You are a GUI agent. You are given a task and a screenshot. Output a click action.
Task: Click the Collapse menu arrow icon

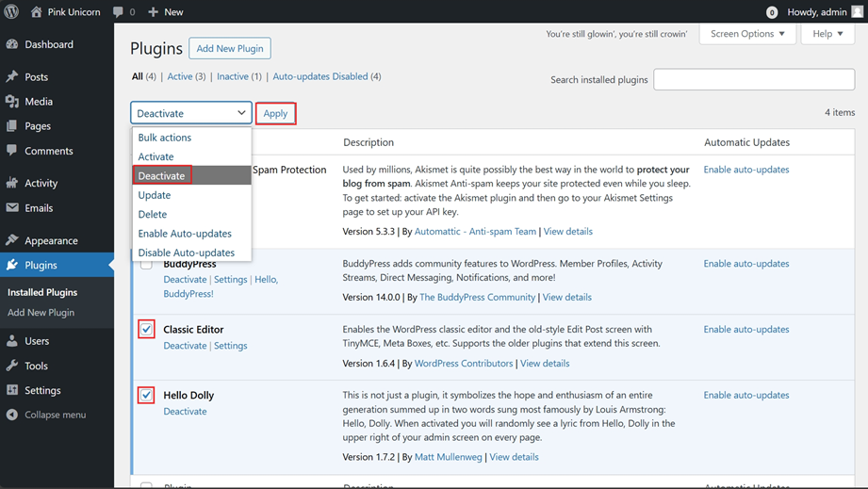pyautogui.click(x=12, y=415)
